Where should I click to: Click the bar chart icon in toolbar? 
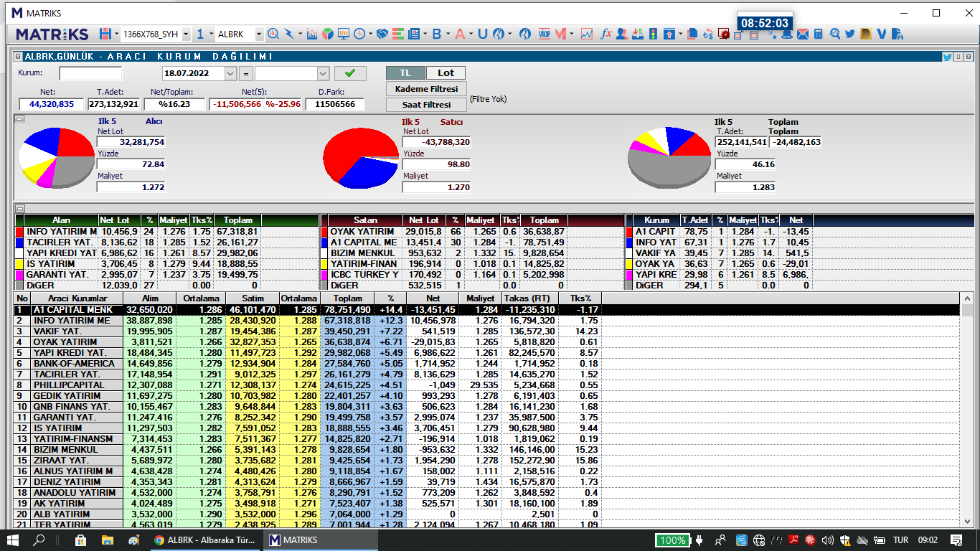point(312,34)
